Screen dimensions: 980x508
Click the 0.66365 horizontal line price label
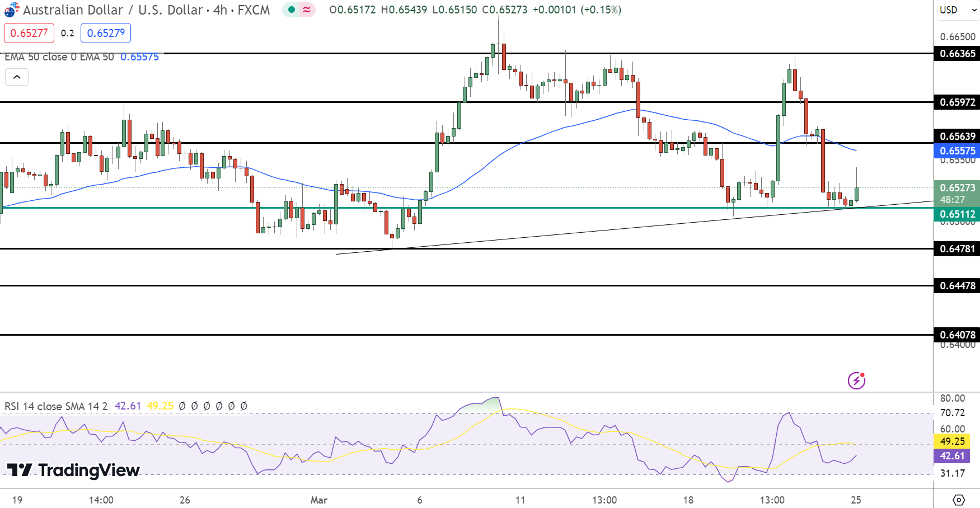(957, 54)
